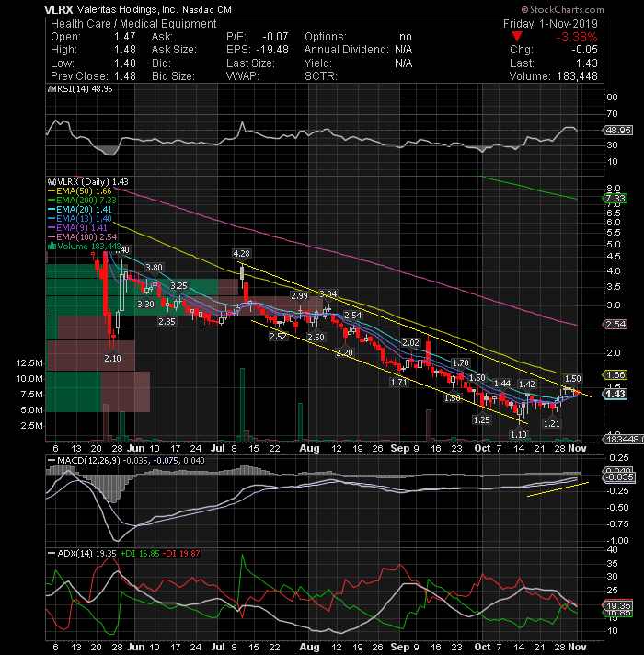Click the green 7.33 price axis tag
The image size is (644, 655).
[x=615, y=199]
